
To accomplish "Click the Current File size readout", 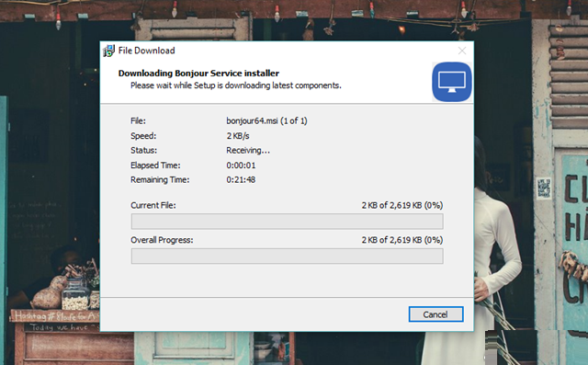I will (x=402, y=205).
